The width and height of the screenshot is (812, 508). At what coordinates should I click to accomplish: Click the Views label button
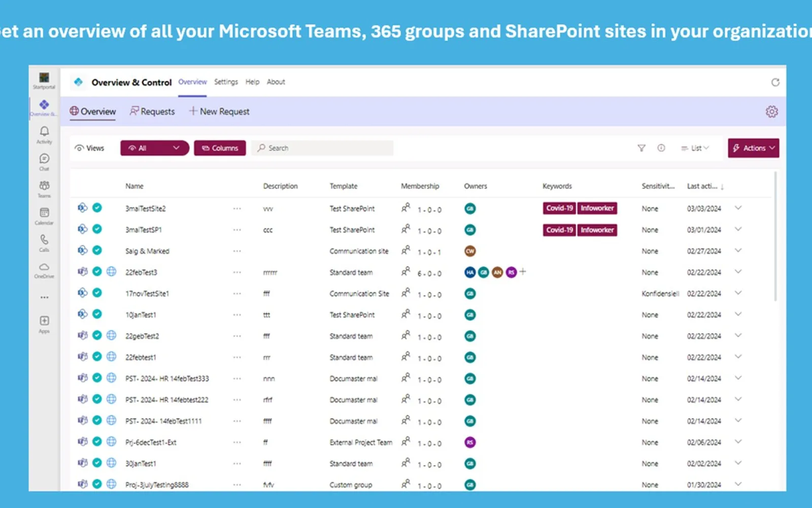89,148
